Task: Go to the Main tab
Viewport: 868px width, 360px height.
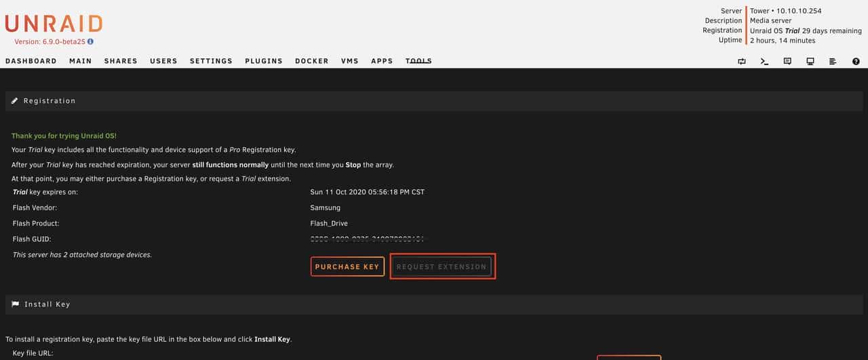Action: pos(81,61)
